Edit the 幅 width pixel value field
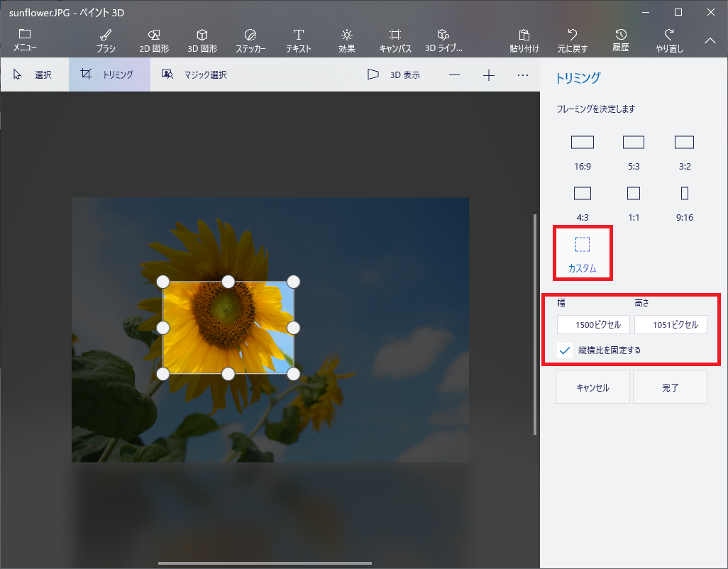Viewport: 728px width, 569px height. tap(593, 324)
